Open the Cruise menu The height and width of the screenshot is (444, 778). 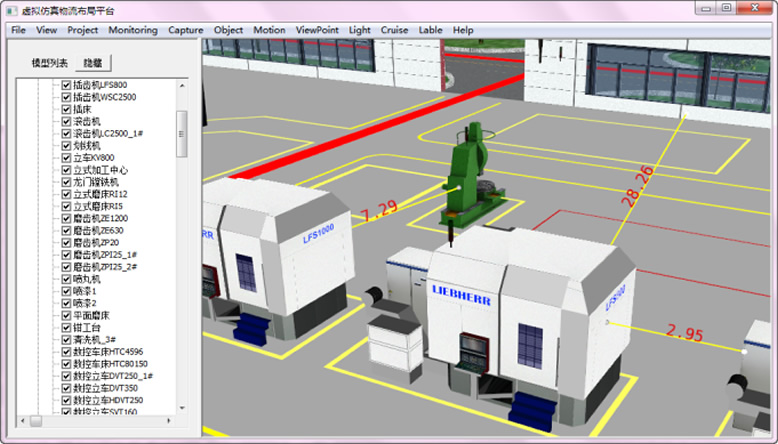point(394,30)
